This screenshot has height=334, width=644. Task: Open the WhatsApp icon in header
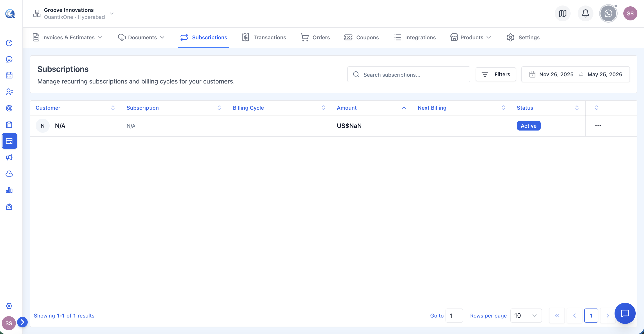tap(608, 13)
